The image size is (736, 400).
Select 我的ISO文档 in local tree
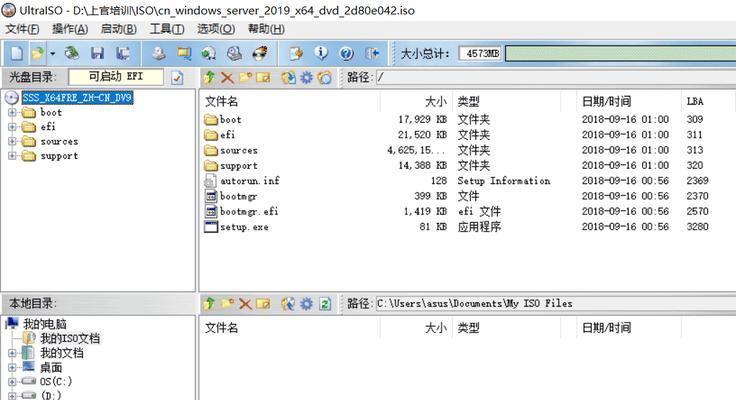click(70, 338)
